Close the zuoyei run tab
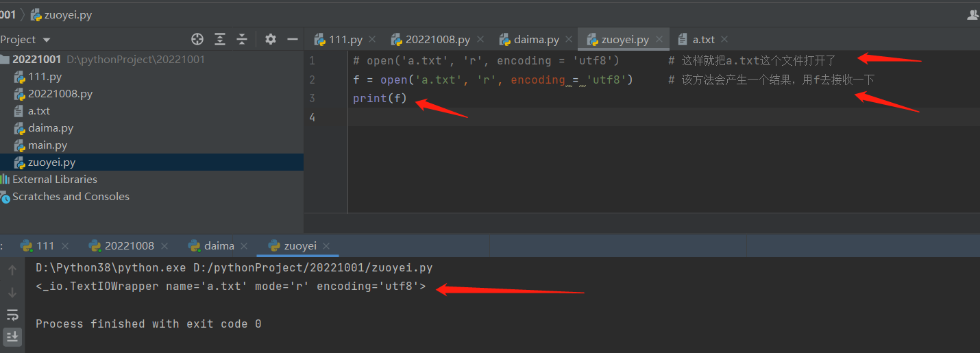 (x=326, y=245)
